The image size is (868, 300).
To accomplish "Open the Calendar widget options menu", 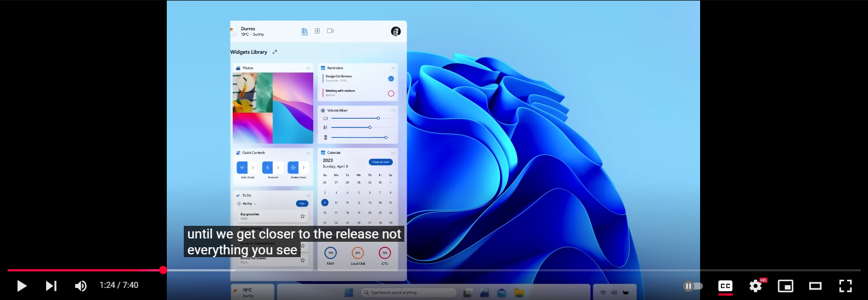I will 393,153.
